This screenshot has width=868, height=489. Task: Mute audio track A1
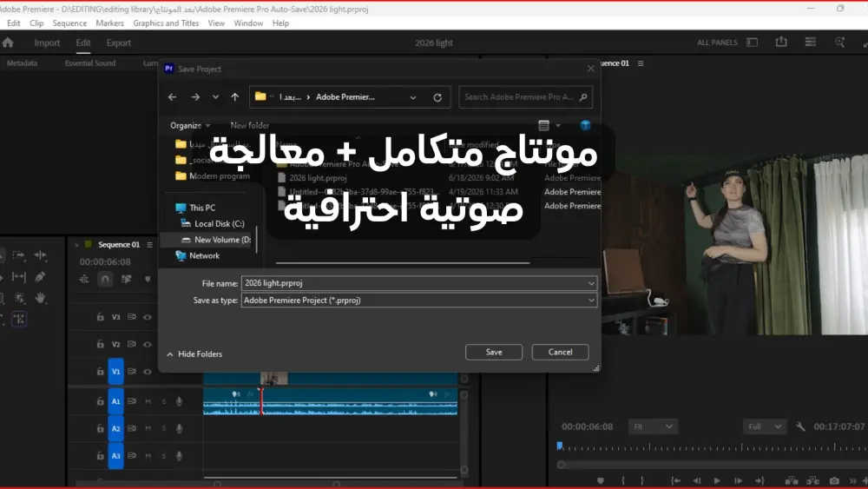148,401
